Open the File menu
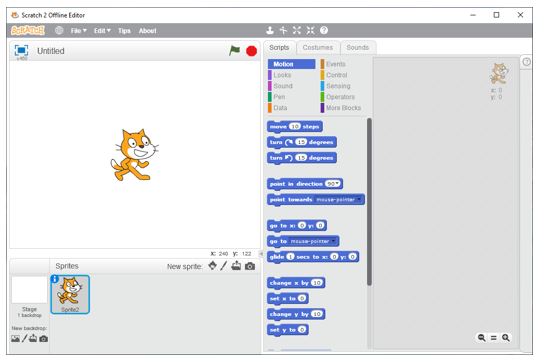This screenshot has height=363, width=545. point(79,31)
